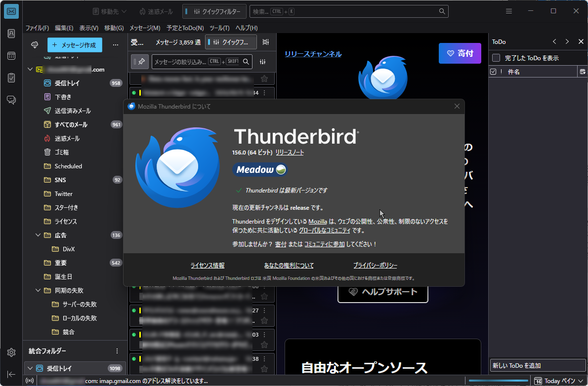Collapse the spaces toolbar arrow icon
Viewport: 588px width, 386px height.
11,374
